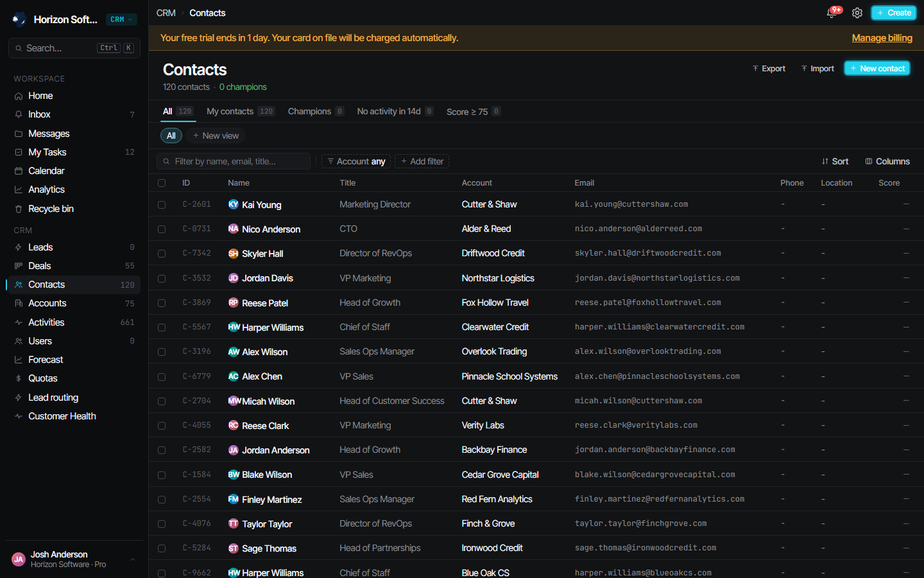Image resolution: width=924 pixels, height=578 pixels.
Task: Check the row for Kai Young
Action: coord(162,205)
